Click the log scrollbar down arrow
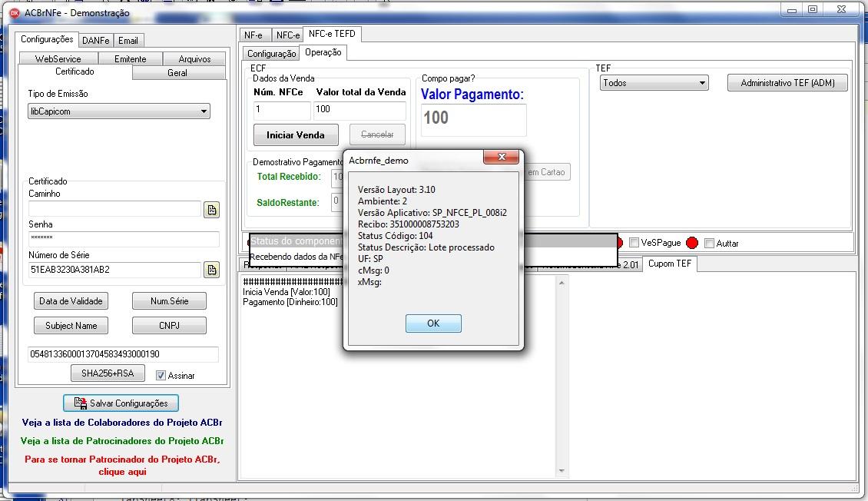The width and height of the screenshot is (868, 501). [562, 471]
